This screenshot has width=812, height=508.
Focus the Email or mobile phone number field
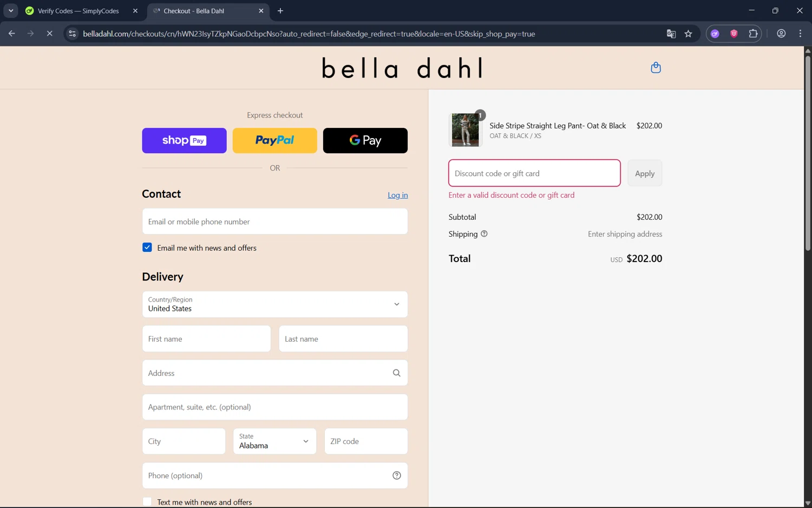point(275,222)
